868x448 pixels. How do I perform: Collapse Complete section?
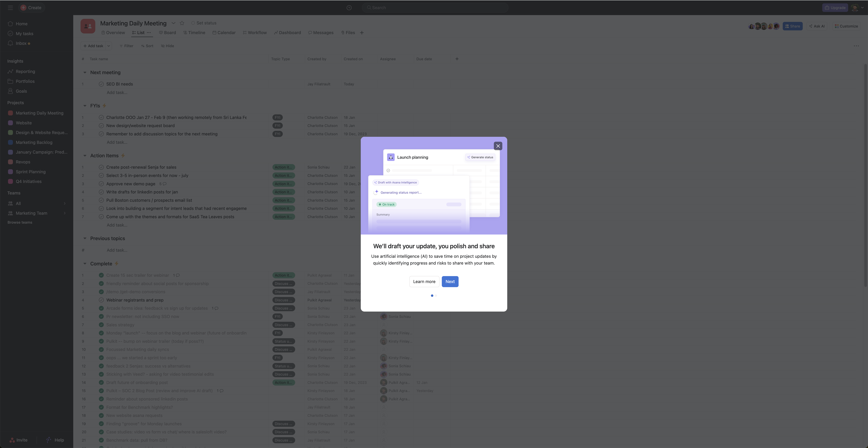[x=85, y=264]
